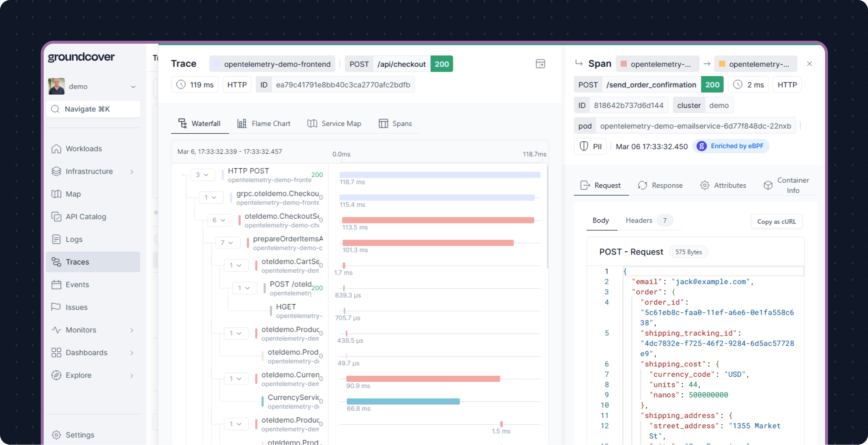Viewport: 868px width, 445px height.
Task: Click the Issues flag icon
Action: click(x=56, y=307)
